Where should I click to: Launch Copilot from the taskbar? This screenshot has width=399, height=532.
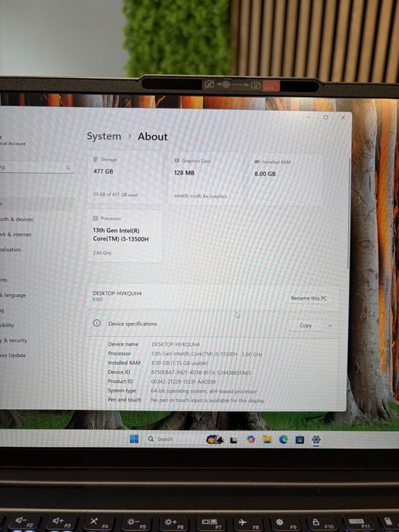coord(251,440)
